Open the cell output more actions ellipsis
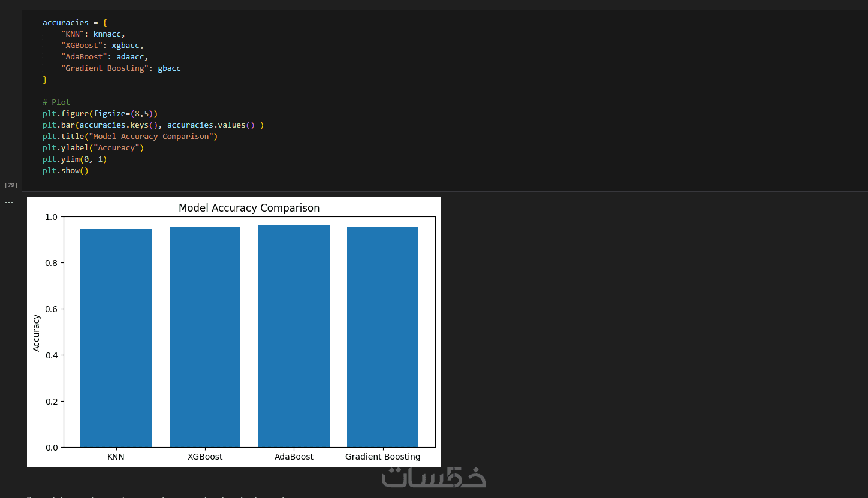 pyautogui.click(x=9, y=203)
